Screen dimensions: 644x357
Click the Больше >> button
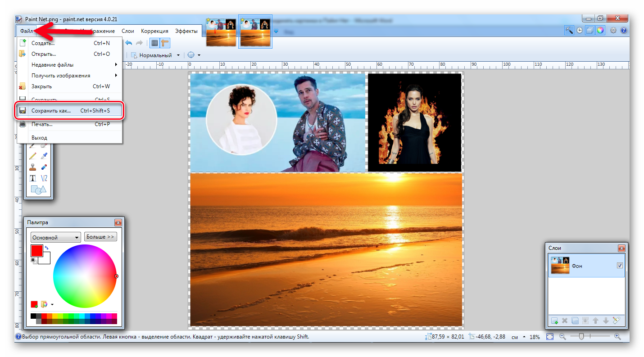(100, 237)
